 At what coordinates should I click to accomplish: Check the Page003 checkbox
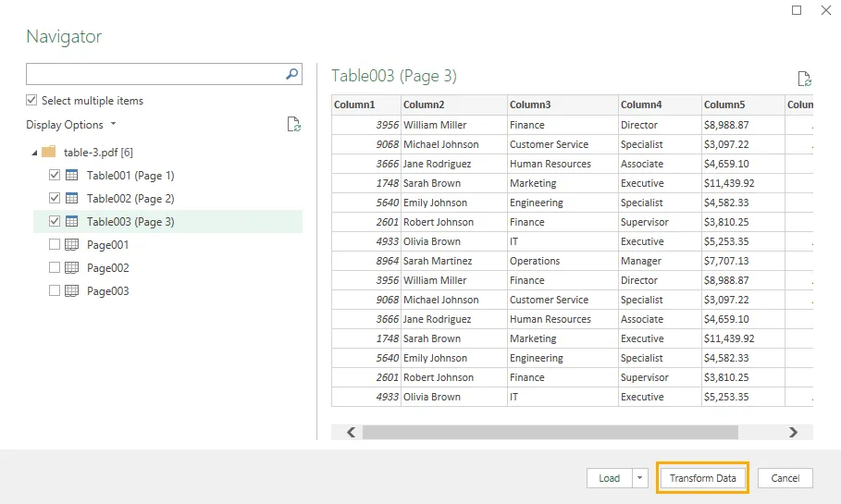[55, 290]
